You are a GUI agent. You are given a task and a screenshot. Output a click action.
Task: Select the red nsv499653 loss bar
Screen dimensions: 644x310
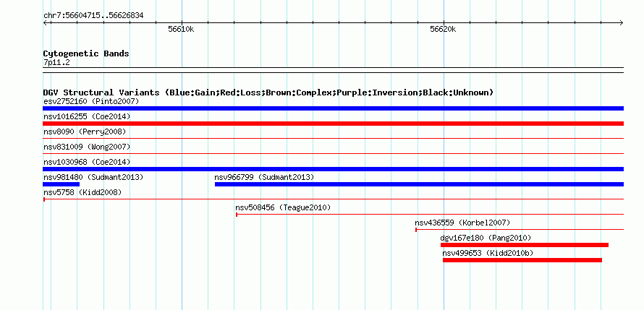[x=522, y=260]
